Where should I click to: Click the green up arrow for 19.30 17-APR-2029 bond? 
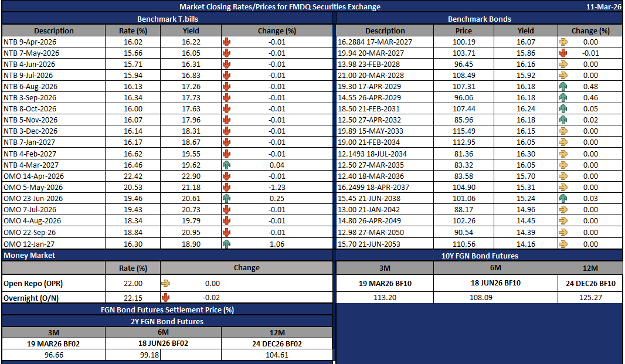[563, 87]
